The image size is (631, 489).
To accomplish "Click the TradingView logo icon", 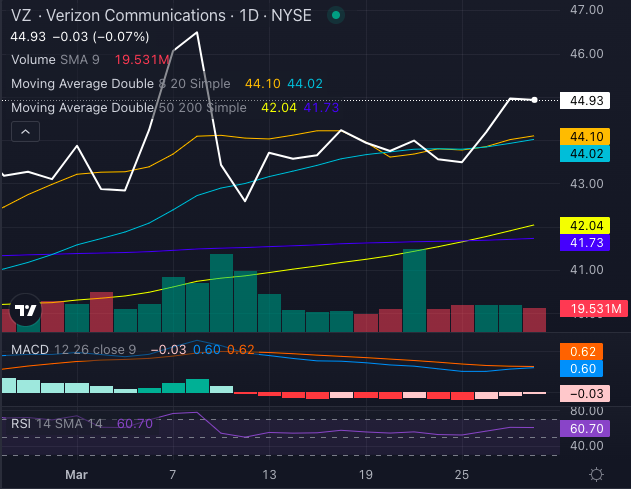I will click(x=25, y=313).
